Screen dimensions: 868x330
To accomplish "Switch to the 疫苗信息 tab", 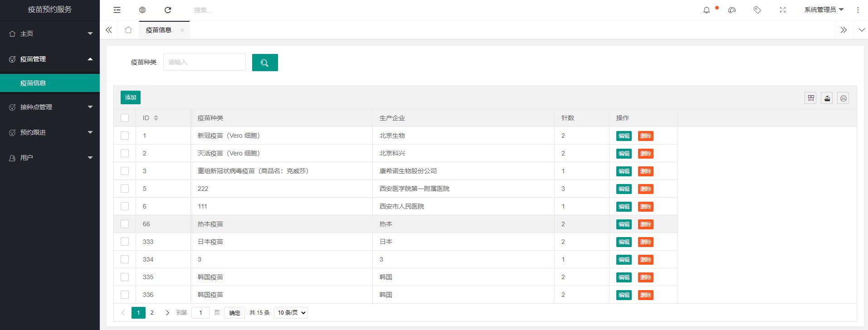I will pyautogui.click(x=159, y=30).
